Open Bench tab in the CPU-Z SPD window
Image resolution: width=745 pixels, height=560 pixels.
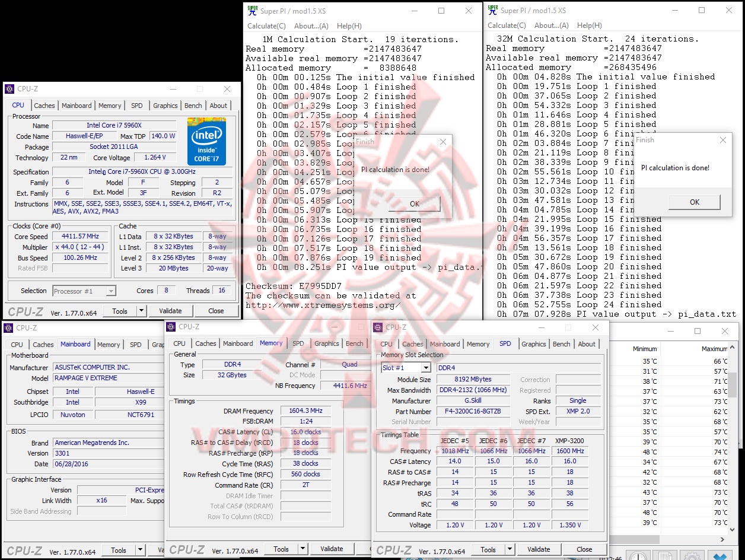click(562, 344)
